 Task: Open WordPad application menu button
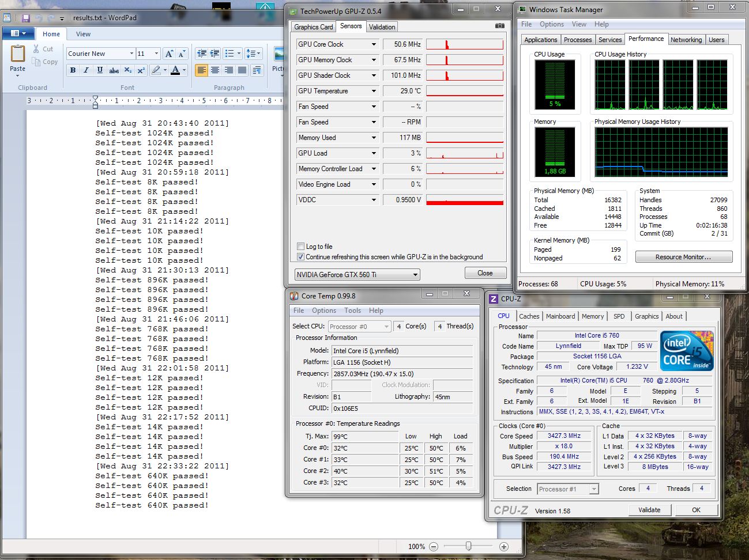click(18, 33)
